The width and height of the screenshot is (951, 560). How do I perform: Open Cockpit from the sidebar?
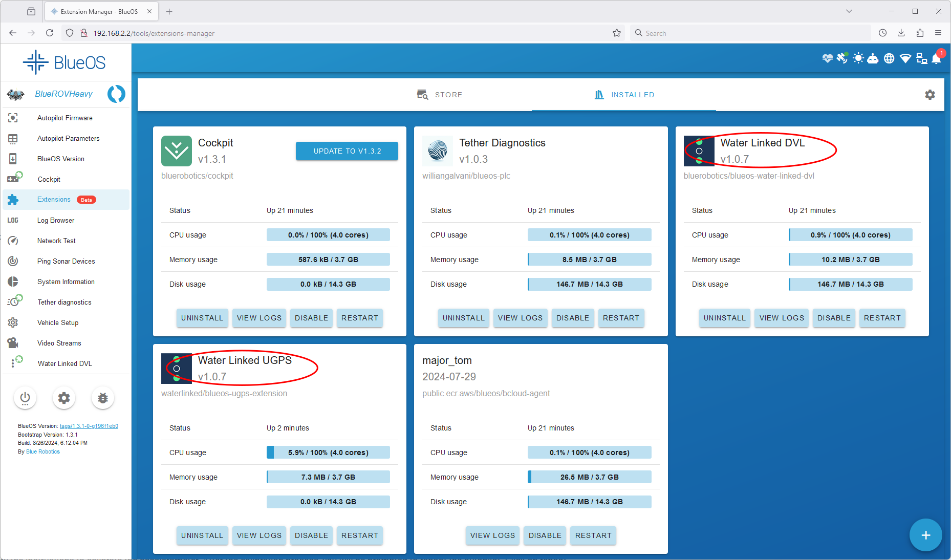tap(66, 179)
